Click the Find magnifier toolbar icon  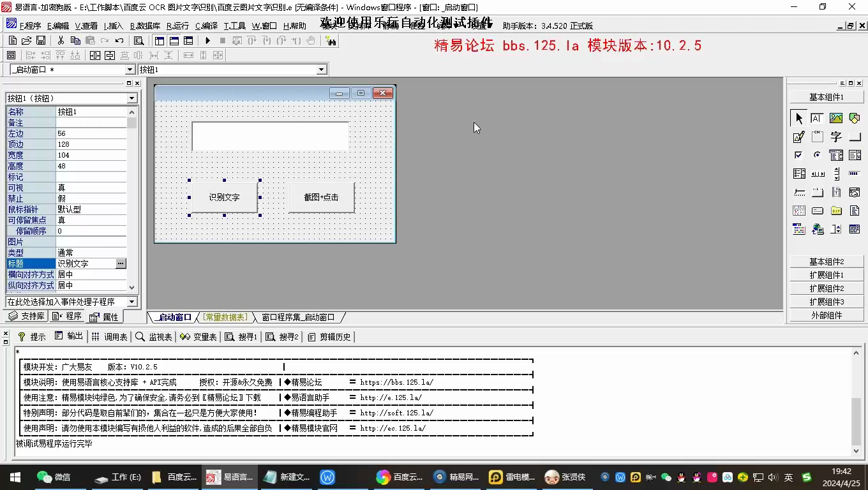click(x=139, y=40)
